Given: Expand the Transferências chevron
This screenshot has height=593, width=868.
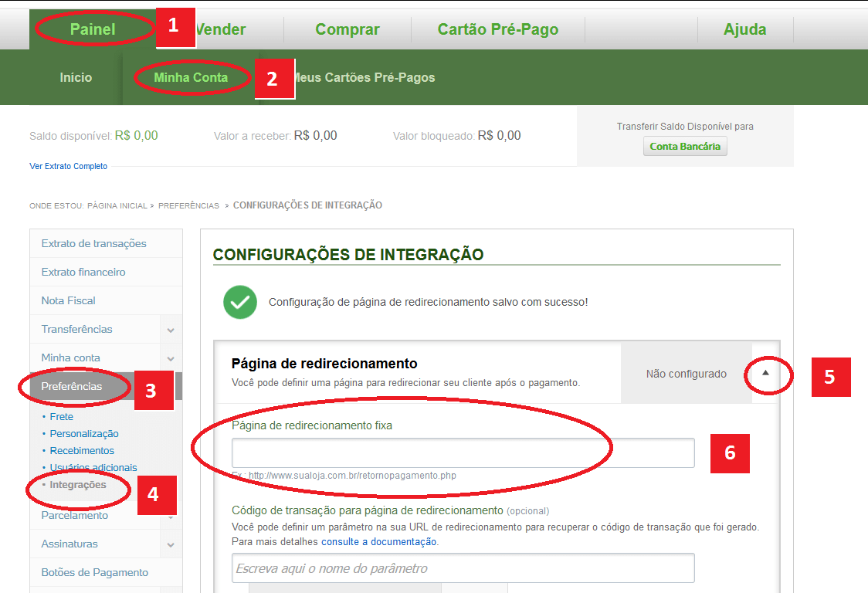Looking at the screenshot, I should (171, 330).
